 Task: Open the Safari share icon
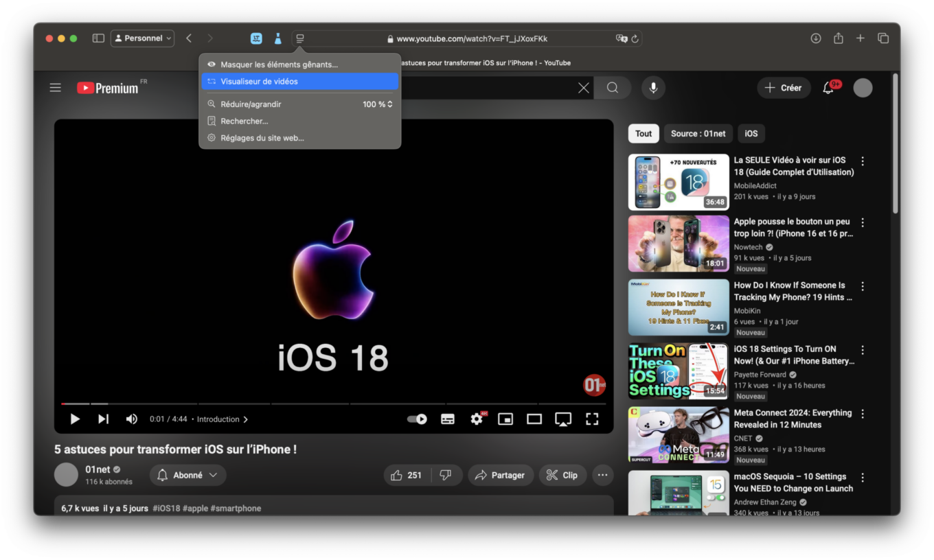pyautogui.click(x=839, y=38)
